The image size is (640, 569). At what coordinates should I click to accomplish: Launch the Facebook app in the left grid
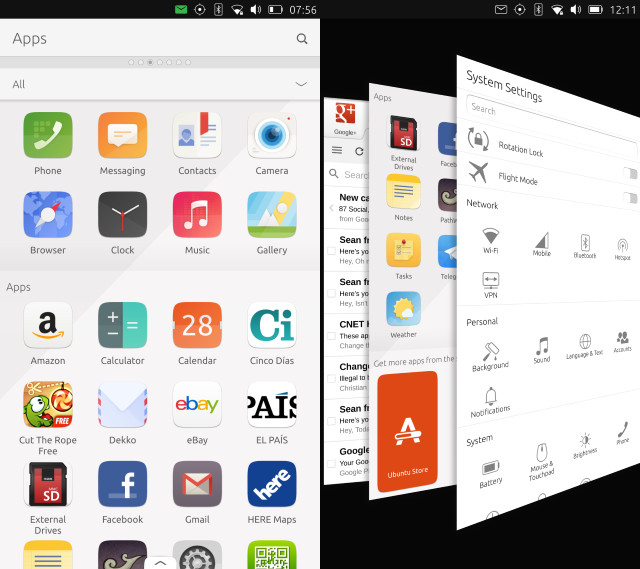click(122, 484)
